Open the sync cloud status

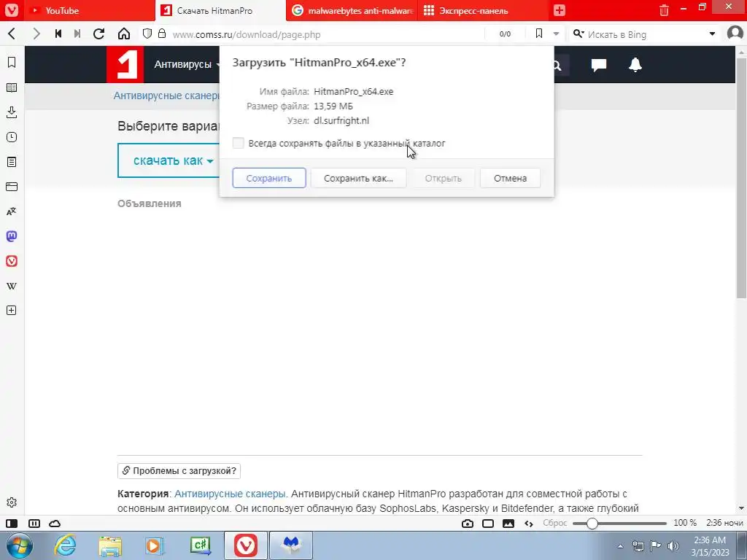(55, 524)
